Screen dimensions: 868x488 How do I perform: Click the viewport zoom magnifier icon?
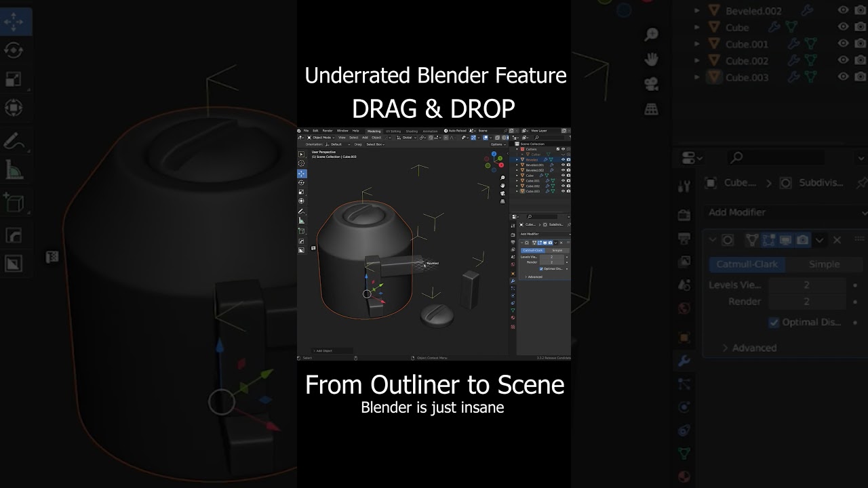tap(502, 178)
